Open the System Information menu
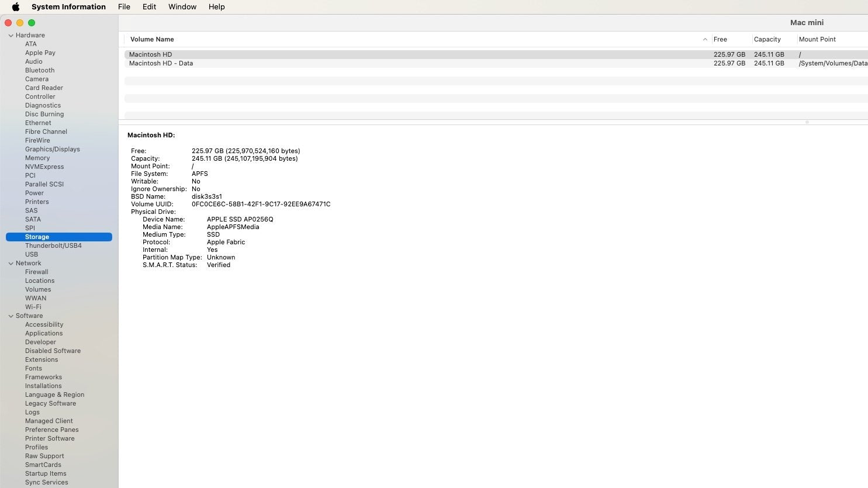This screenshot has height=488, width=868. pos(68,7)
